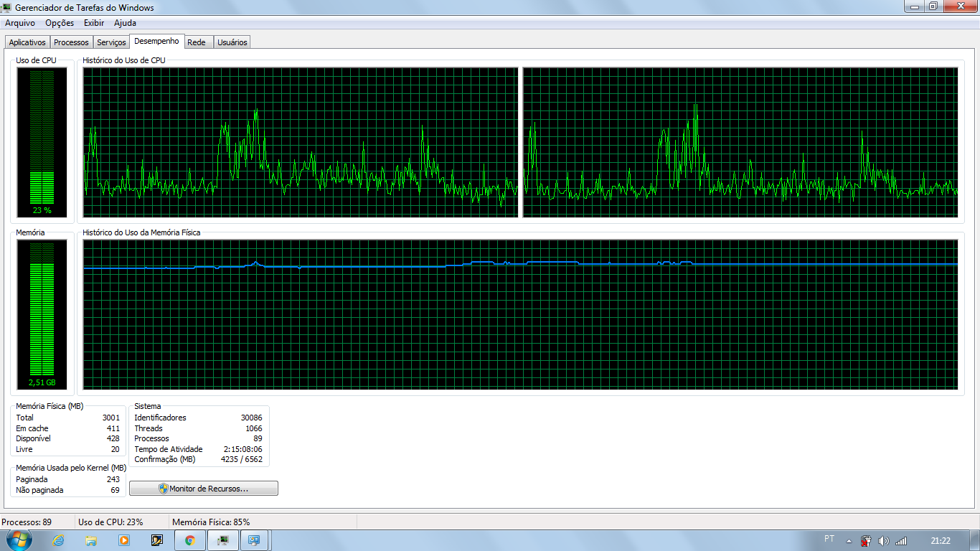Switch to the Usuários tab

232,42
